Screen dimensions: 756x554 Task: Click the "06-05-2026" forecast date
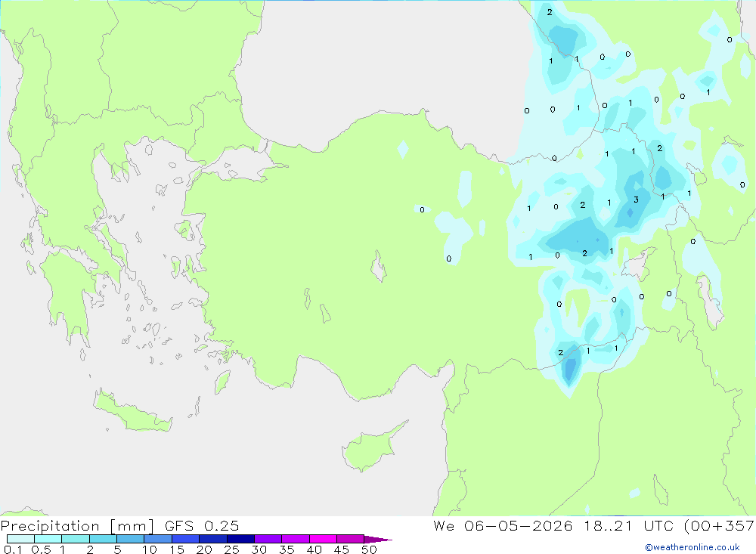click(519, 525)
